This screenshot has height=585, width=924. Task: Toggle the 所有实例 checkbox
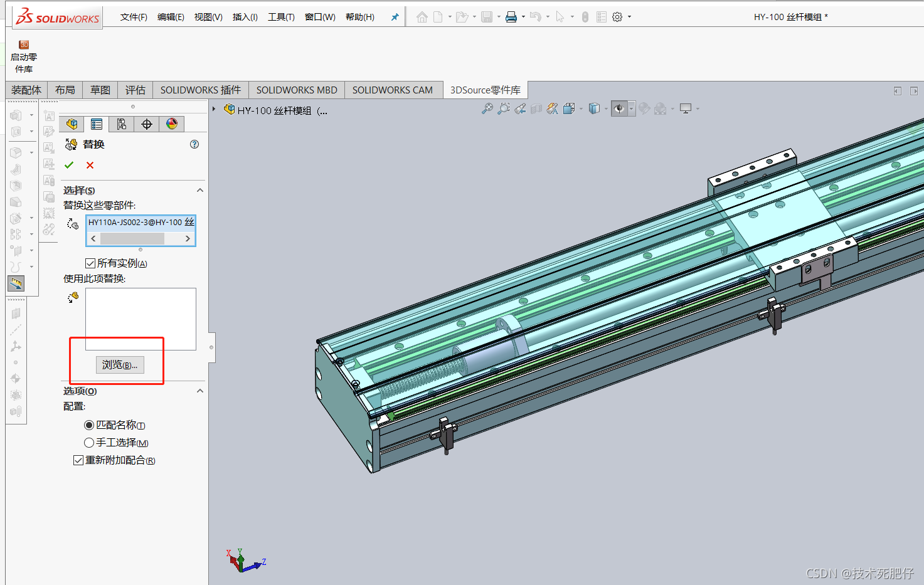tap(90, 263)
